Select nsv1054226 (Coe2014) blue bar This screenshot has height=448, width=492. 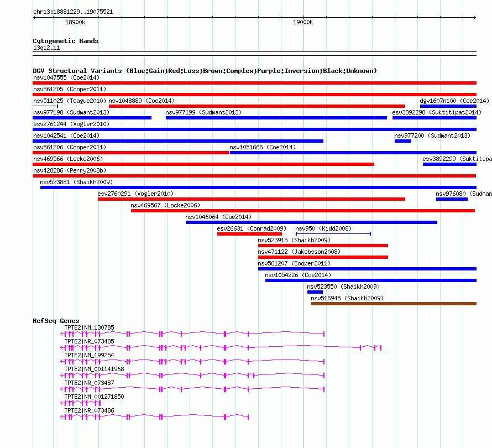(371, 280)
